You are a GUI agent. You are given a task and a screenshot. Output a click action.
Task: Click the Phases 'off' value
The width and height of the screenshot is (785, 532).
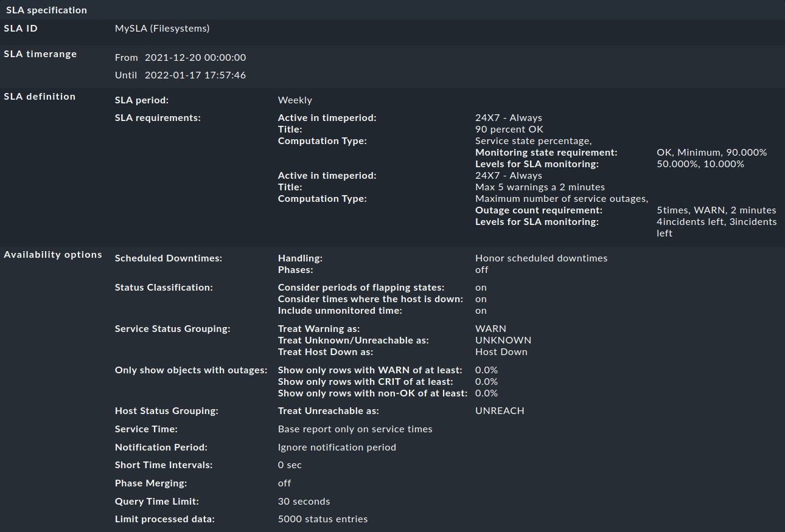pyautogui.click(x=480, y=269)
